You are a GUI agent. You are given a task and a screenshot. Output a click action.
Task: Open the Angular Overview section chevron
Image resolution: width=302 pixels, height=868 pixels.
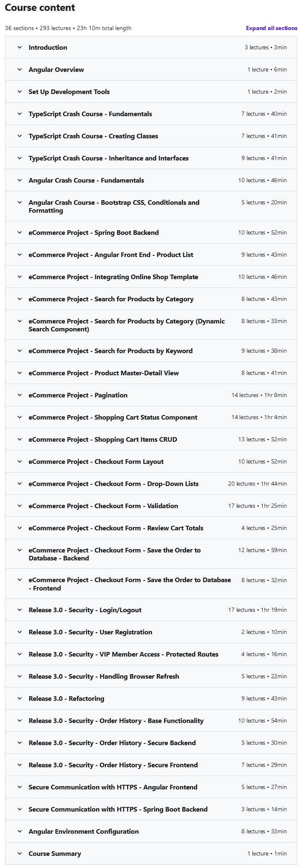pyautogui.click(x=20, y=69)
